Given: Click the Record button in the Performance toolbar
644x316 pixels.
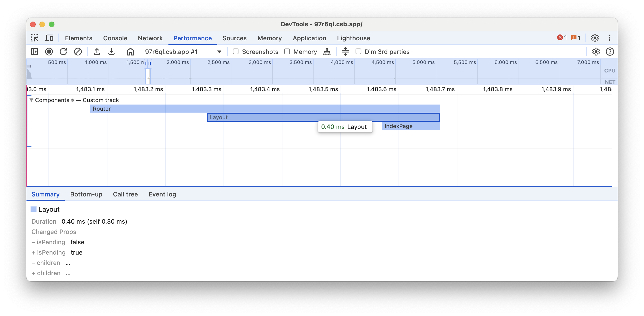Looking at the screenshot, I should pyautogui.click(x=49, y=52).
